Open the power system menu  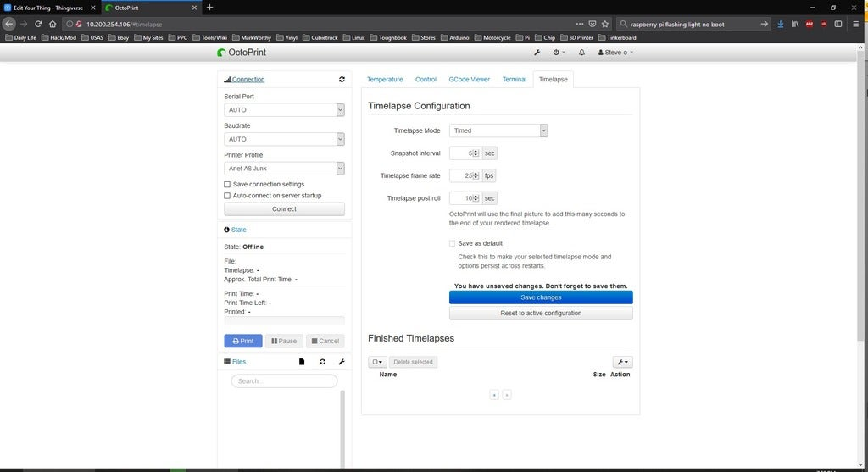click(x=559, y=53)
